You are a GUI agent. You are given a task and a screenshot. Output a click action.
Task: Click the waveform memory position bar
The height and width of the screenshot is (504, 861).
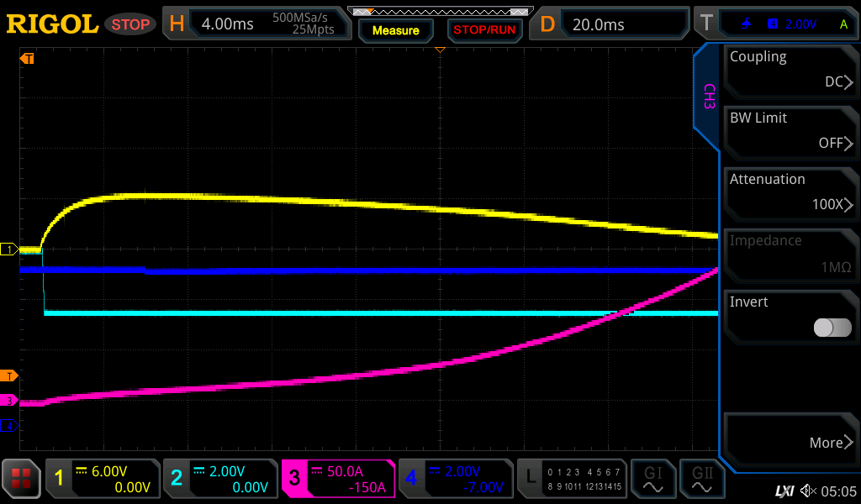point(439,12)
